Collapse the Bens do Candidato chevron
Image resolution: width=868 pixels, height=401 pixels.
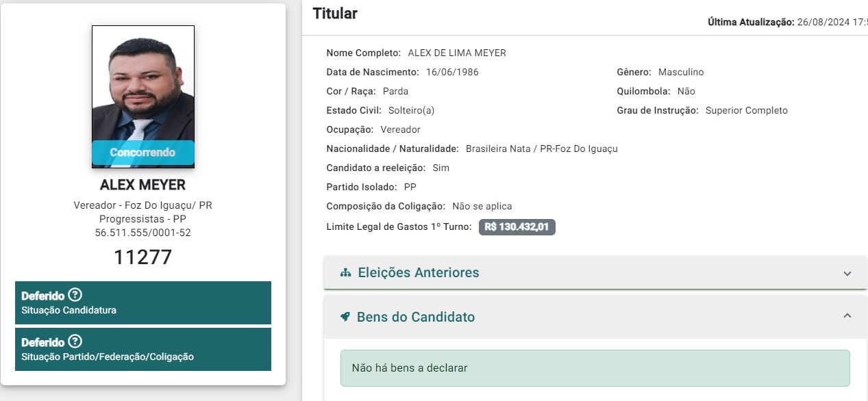point(847,316)
